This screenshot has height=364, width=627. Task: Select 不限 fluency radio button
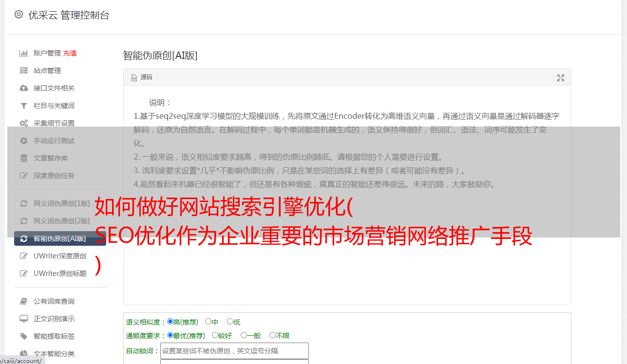click(272, 335)
